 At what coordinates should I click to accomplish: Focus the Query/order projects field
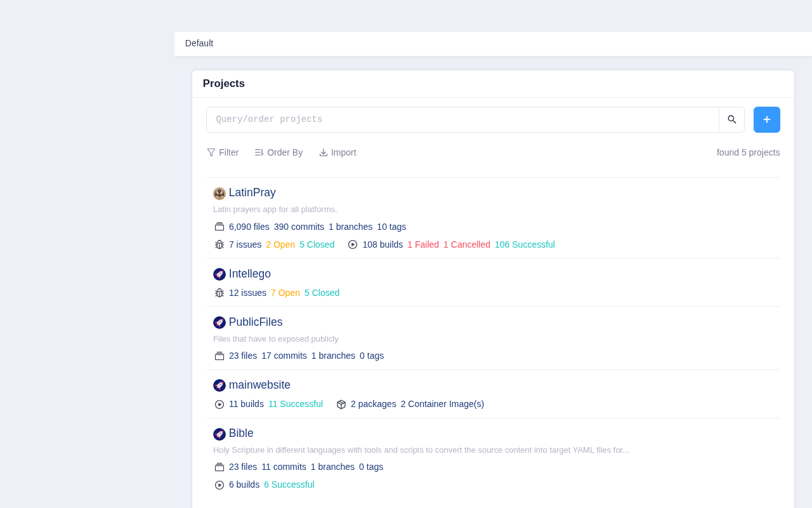(x=462, y=119)
